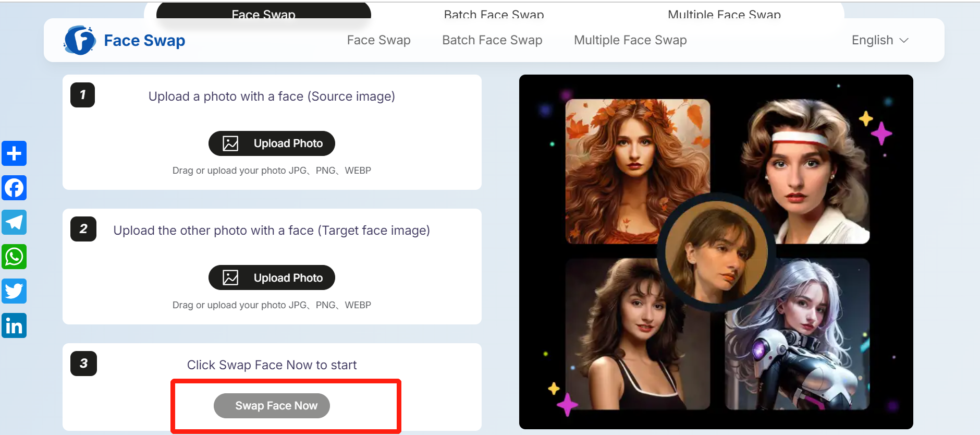Click 'Upload the other photo with a face' text
The width and height of the screenshot is (980, 435).
click(x=272, y=231)
